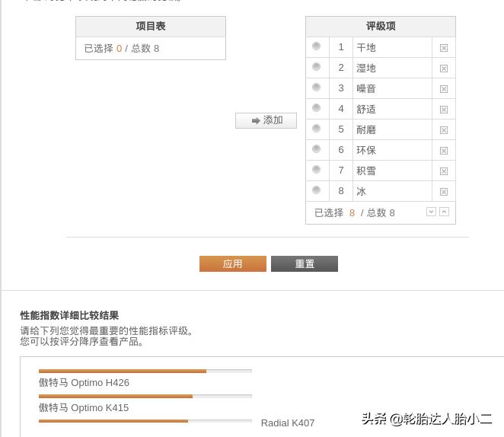Click the 耐磨 rating item text
This screenshot has height=437, width=504.
coord(365,130)
